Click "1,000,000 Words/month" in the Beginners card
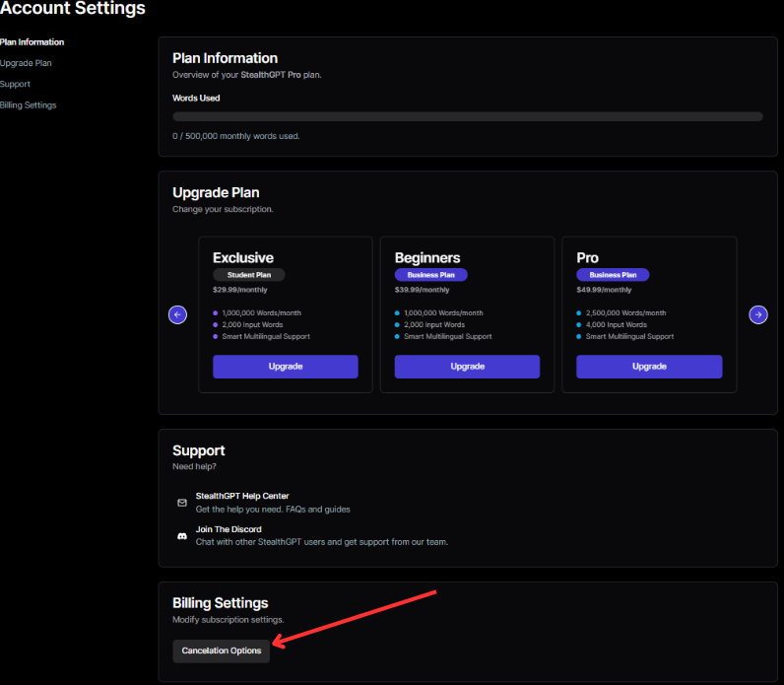This screenshot has height=685, width=784. point(443,312)
